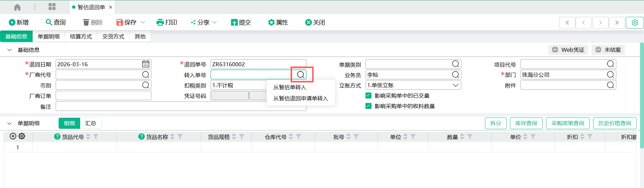Click the add row icon in the grid header
This screenshot has width=644, height=188.
(x=13, y=136)
